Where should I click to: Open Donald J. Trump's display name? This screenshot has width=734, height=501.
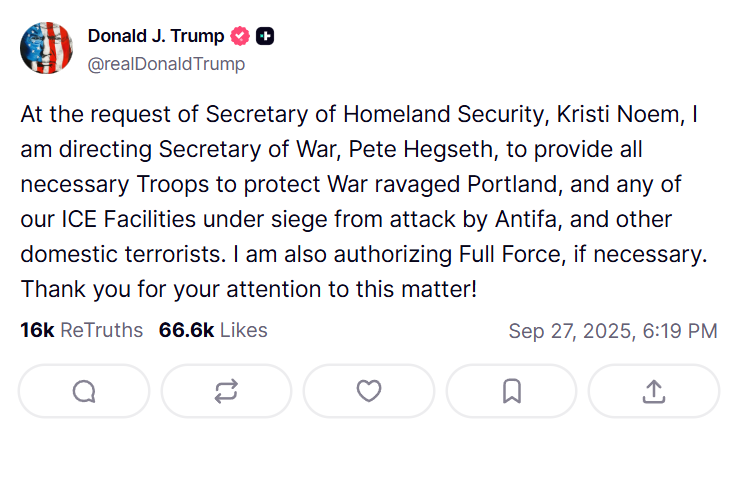pyautogui.click(x=156, y=37)
